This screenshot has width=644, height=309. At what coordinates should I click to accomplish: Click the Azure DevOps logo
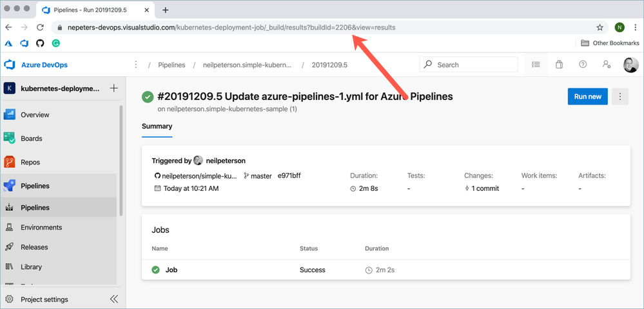10,65
